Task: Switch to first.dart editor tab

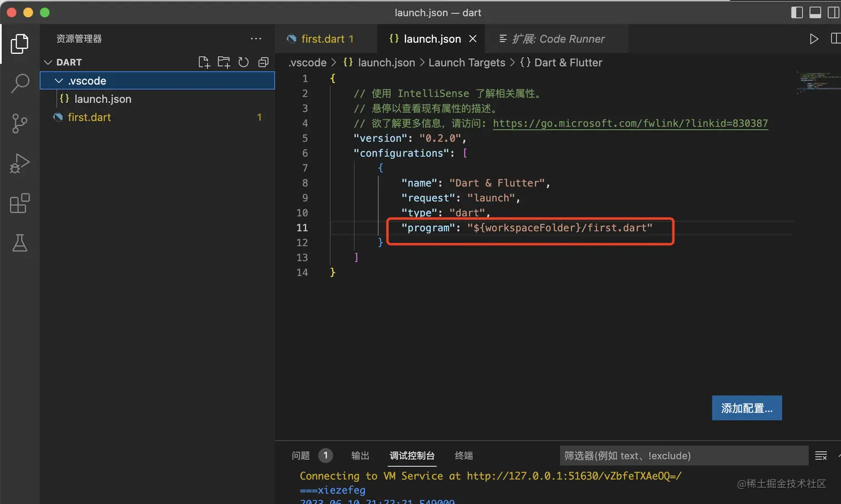Action: (326, 39)
